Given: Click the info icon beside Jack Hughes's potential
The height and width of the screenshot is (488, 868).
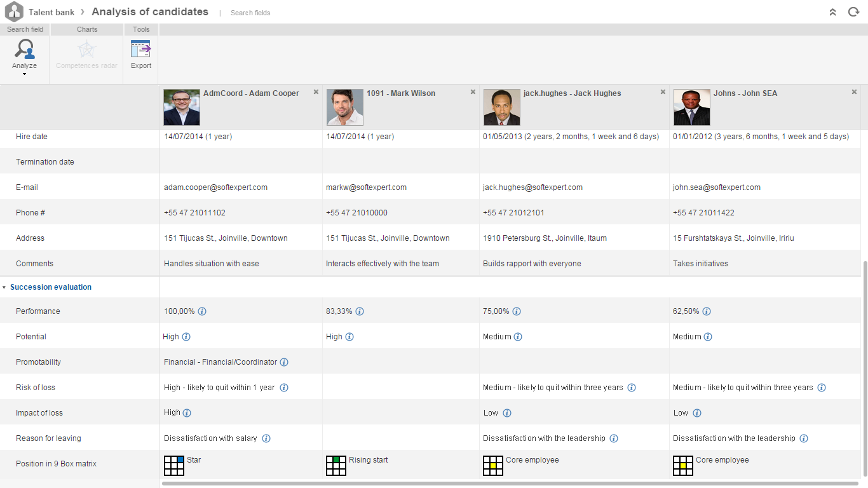Looking at the screenshot, I should 518,337.
